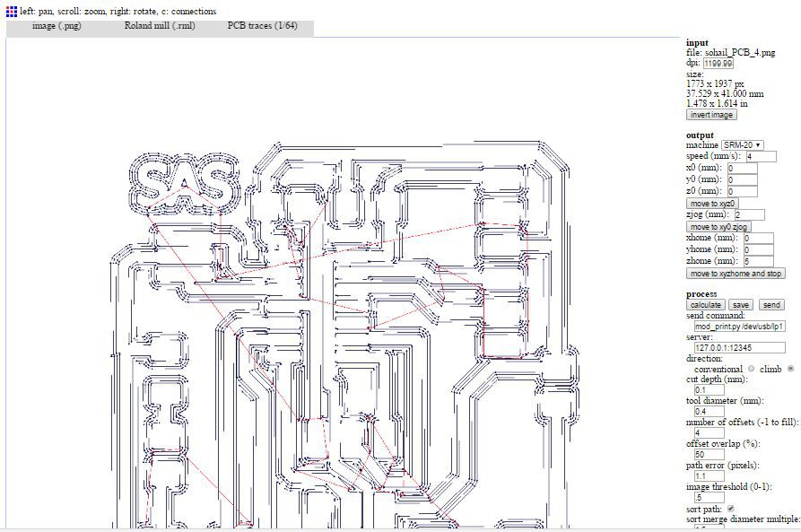Select the Roland mill (.rml) output tab
This screenshot has width=801, height=532.
click(160, 25)
